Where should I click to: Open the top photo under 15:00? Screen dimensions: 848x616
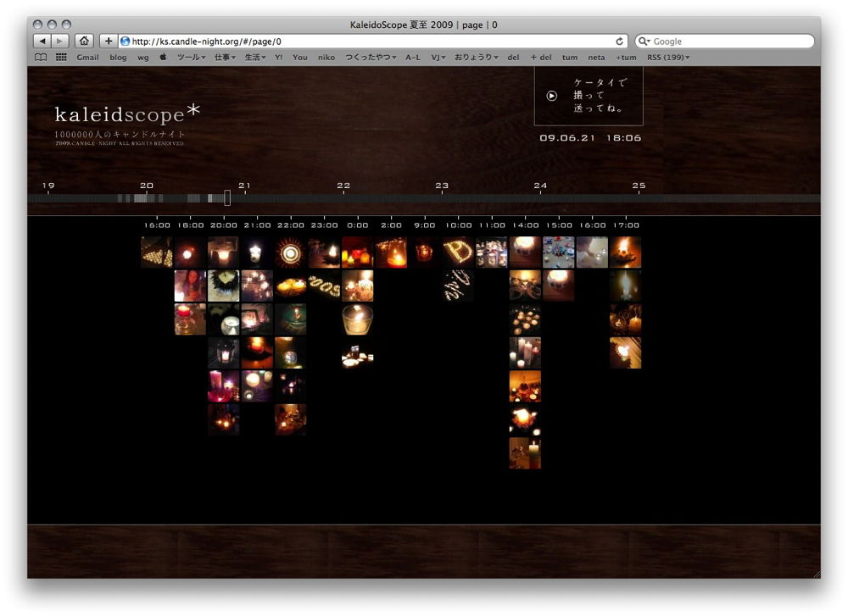(x=559, y=253)
